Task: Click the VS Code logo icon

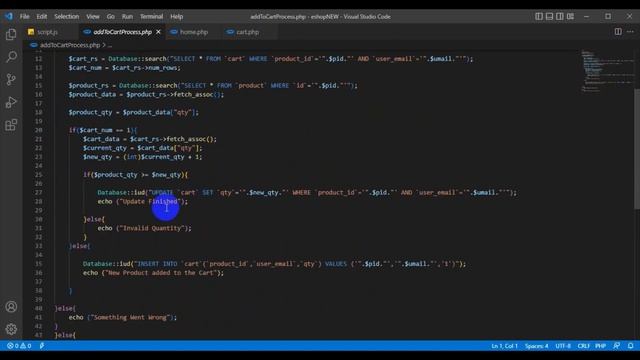Action: pyautogui.click(x=9, y=16)
